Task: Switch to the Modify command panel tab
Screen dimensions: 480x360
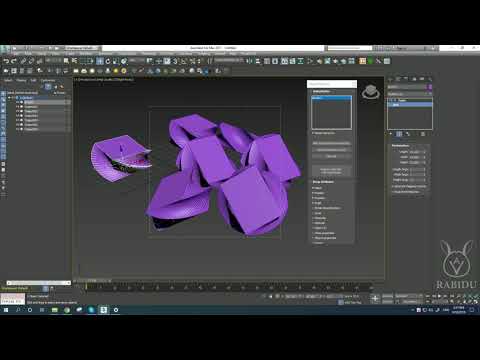Action: pos(399,79)
